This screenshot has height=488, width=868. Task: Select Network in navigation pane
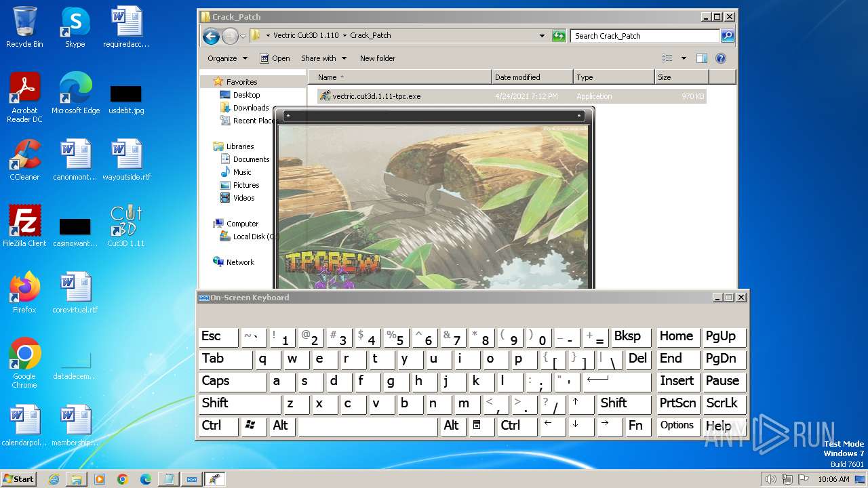point(234,262)
